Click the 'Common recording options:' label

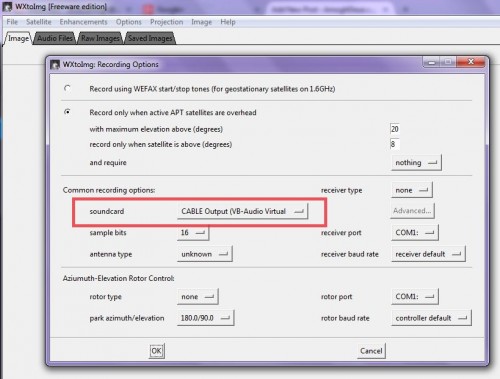click(x=109, y=190)
